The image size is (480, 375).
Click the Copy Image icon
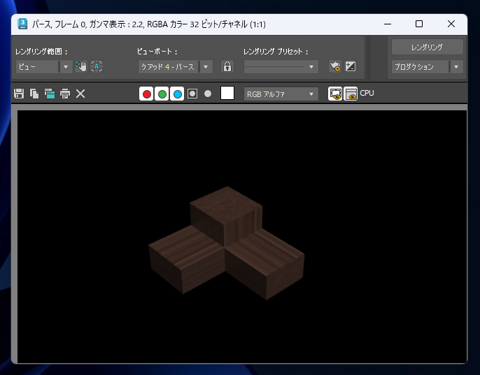pyautogui.click(x=34, y=94)
